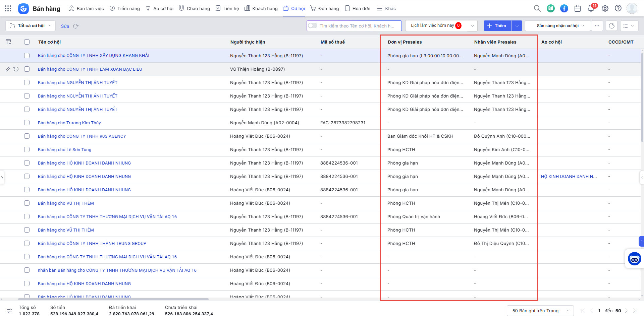Open the calendar icon in top bar
This screenshot has height=319, width=644.
pos(578,8)
